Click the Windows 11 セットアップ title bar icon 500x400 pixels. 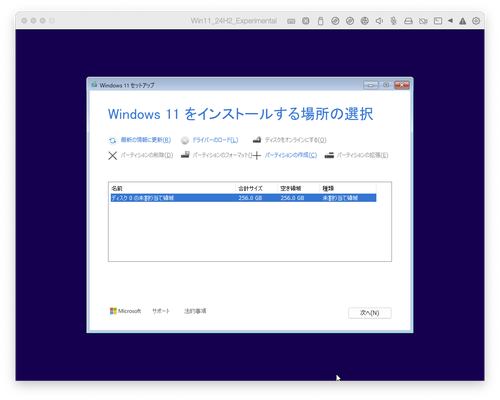94,85
